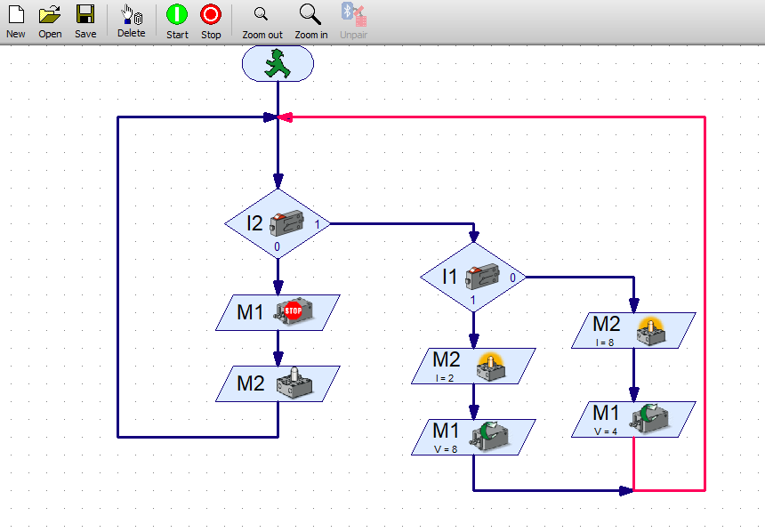Save the program using Save icon
Screen dimensions: 765x532
coord(85,20)
